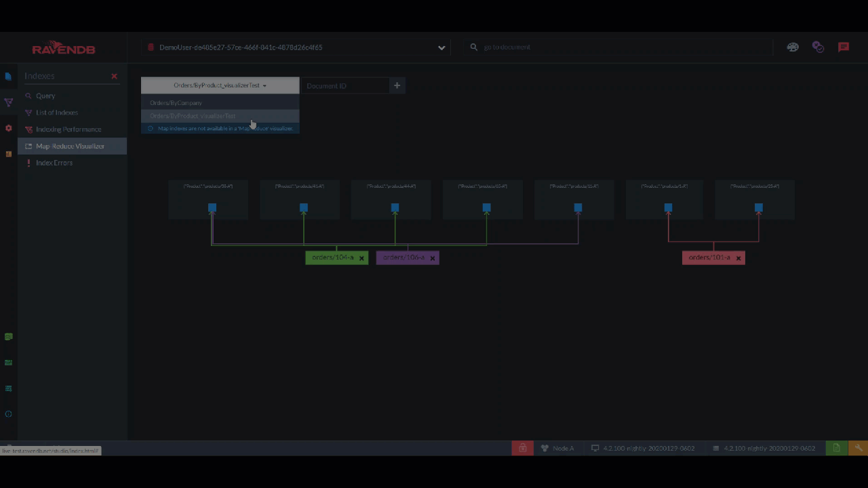Choose Orders/ByProduct_visualizerTest from the index list
Viewport: 868px width, 488px height.
(x=220, y=116)
